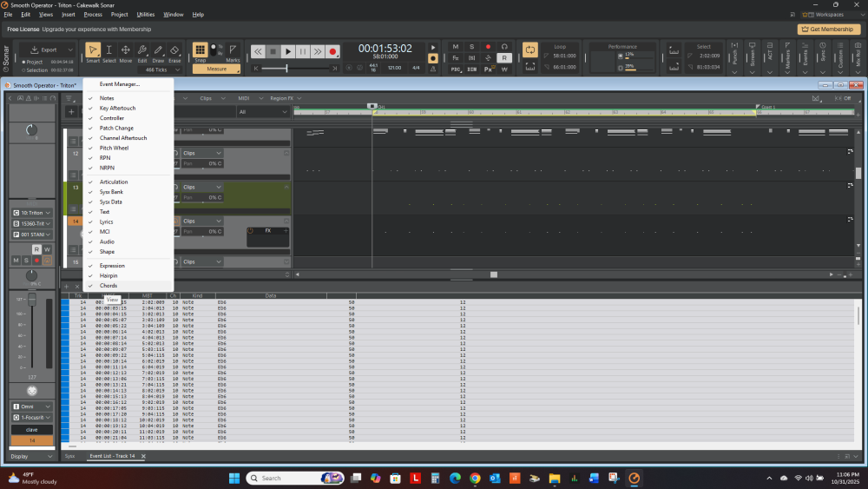Adjust the volume fader in inspector strip
The width and height of the screenshot is (868, 489).
(x=32, y=300)
